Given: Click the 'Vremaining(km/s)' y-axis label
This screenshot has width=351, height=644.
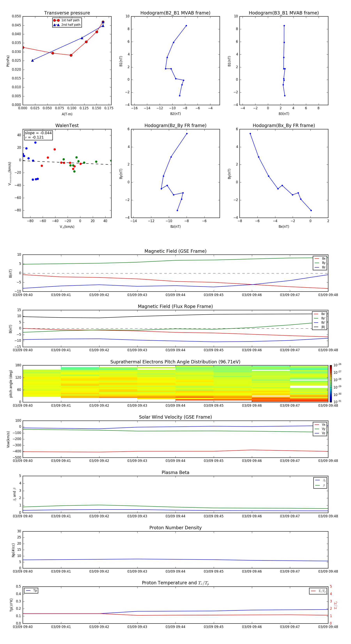Looking at the screenshot, I should [x=10, y=173].
